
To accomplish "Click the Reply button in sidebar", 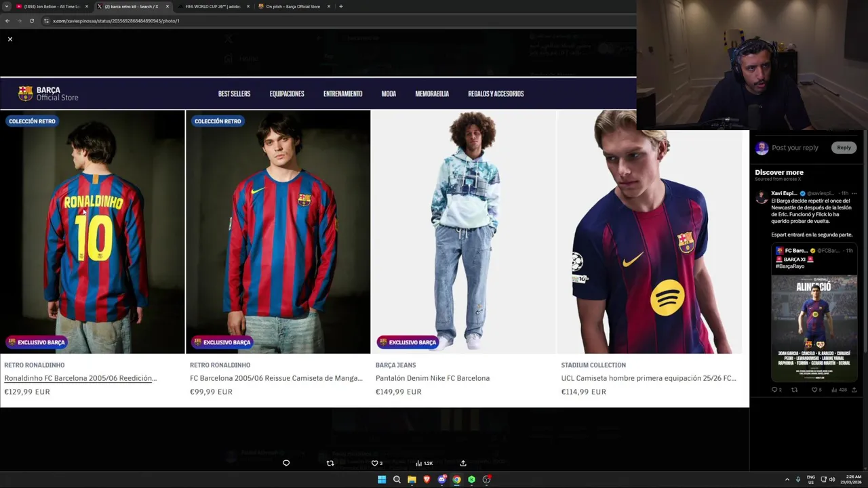I will click(844, 148).
